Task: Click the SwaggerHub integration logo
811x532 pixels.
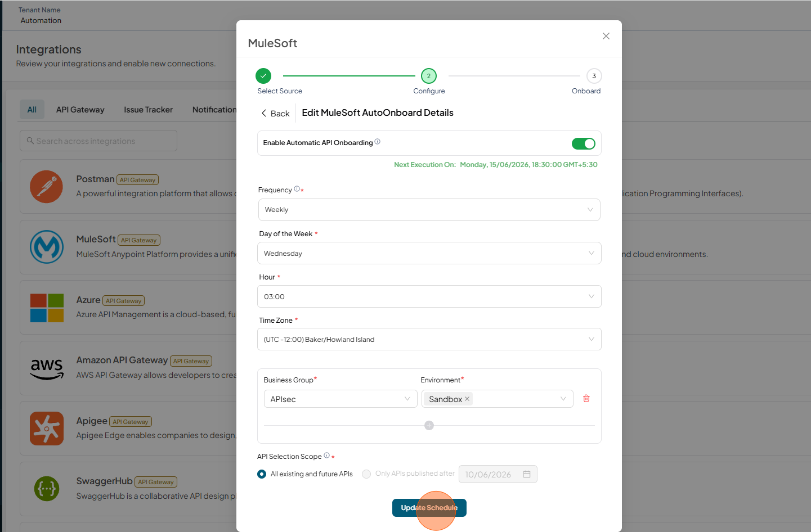Action: point(46,489)
